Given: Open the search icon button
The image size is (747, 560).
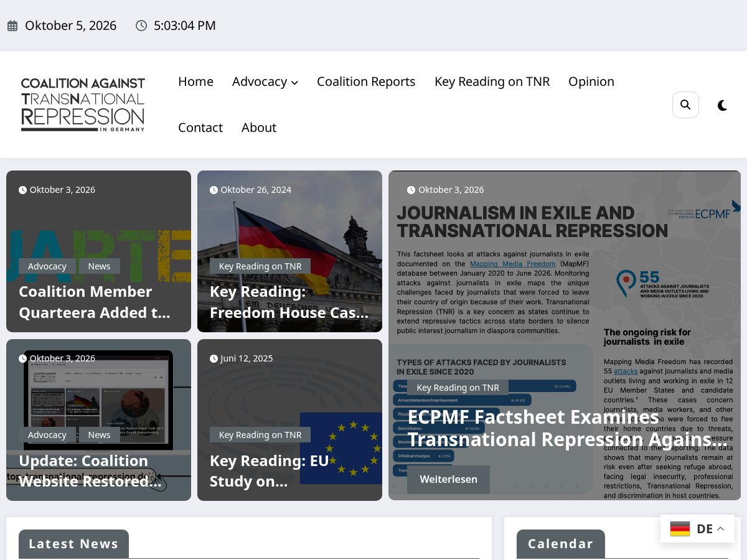Looking at the screenshot, I should 685,105.
